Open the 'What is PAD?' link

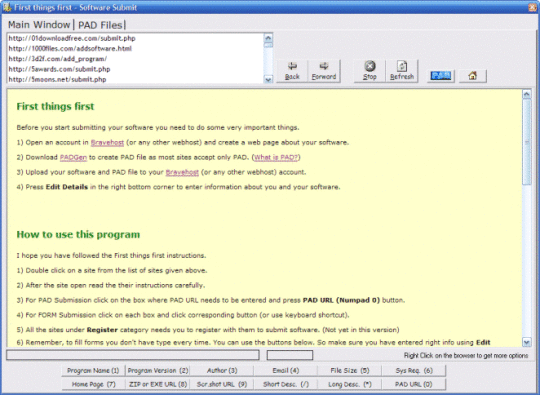[x=276, y=157]
